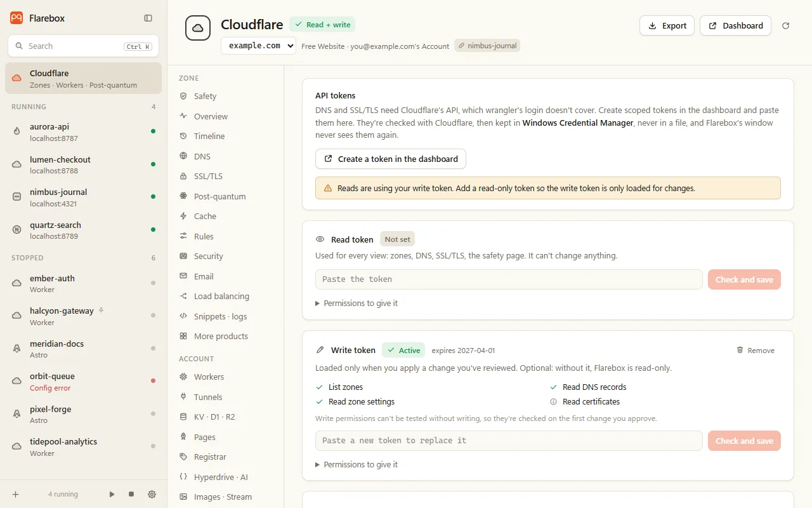Click the eye icon beside Read token
This screenshot has height=508, width=812.
tap(320, 239)
